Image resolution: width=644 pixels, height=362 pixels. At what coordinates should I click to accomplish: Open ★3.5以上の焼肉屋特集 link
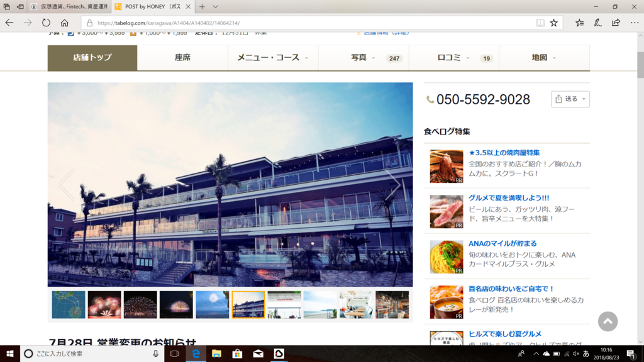pos(504,153)
